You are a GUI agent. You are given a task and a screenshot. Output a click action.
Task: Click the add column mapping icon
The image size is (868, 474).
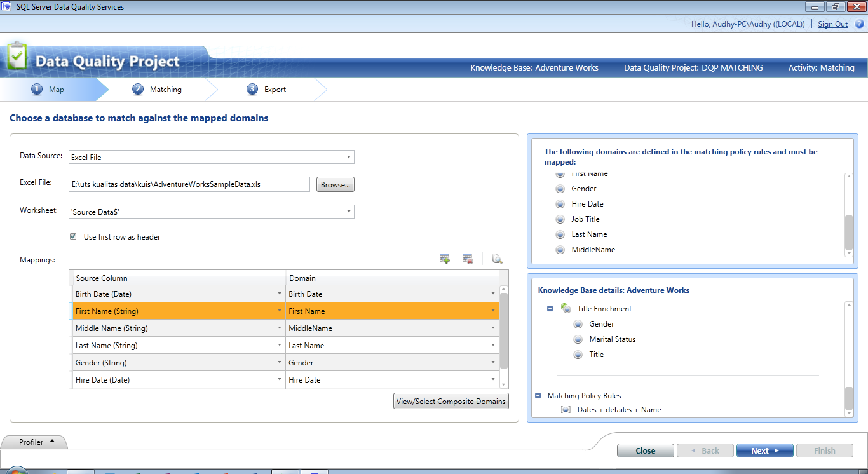[x=444, y=258]
